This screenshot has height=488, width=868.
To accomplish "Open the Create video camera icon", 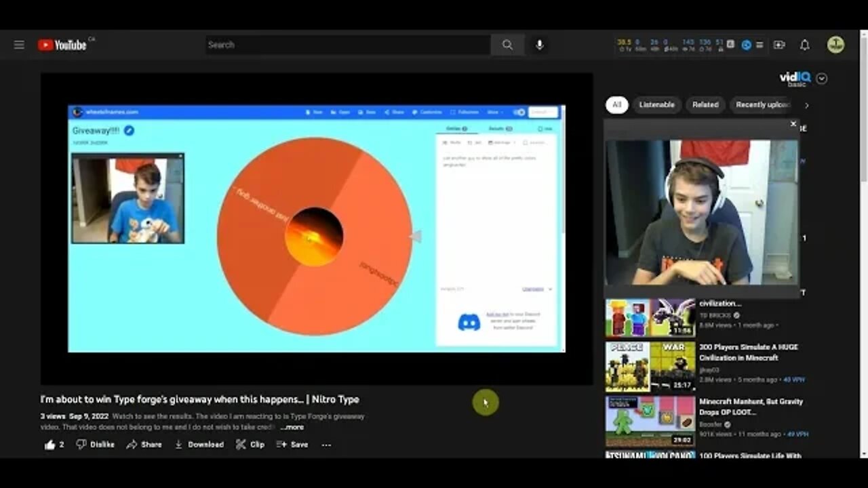I will (x=779, y=45).
